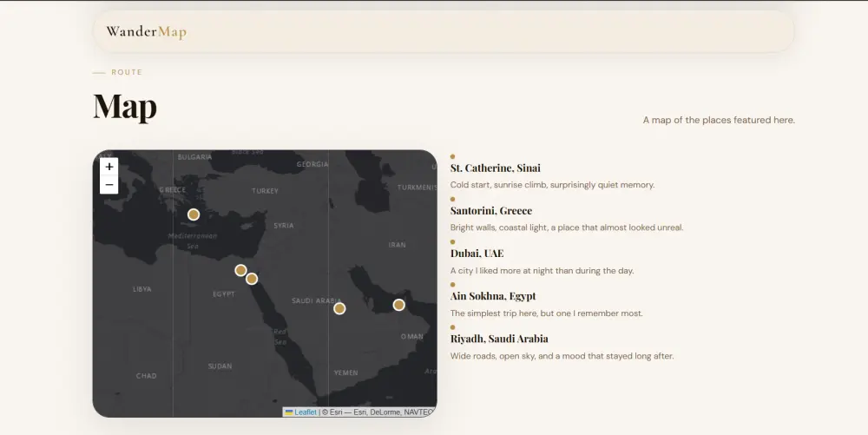Click the Dubai marker near Oman
The height and width of the screenshot is (435, 868).
pos(398,305)
